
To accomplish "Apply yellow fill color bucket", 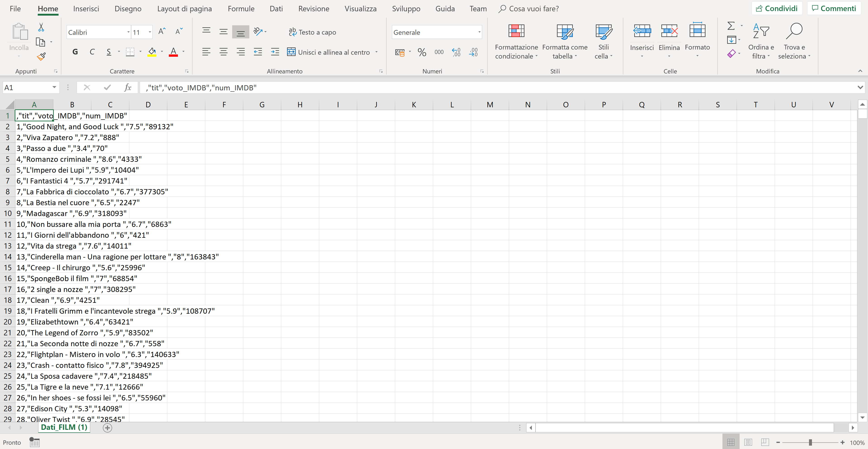I will click(x=152, y=52).
